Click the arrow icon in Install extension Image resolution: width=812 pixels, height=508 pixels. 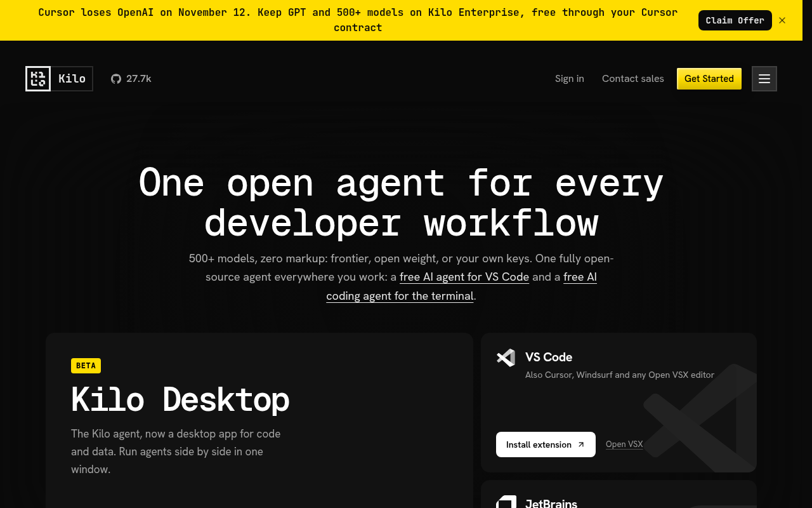pyautogui.click(x=581, y=444)
